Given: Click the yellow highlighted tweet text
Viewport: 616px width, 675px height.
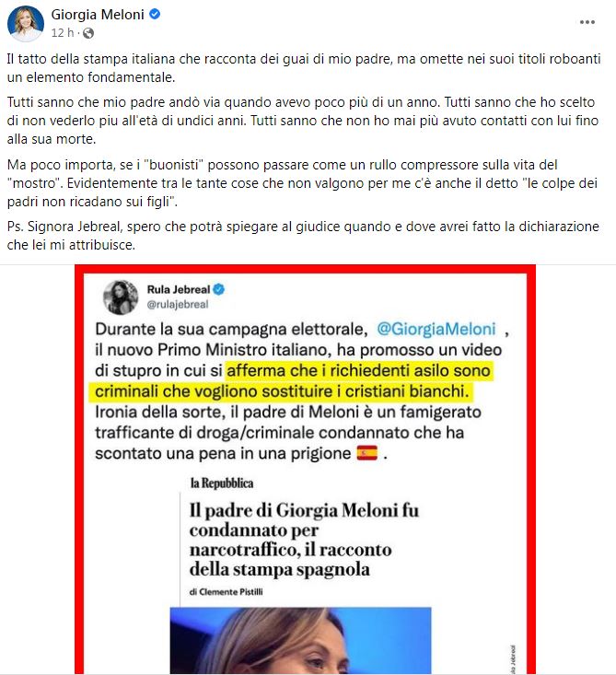Looking at the screenshot, I should tap(291, 381).
